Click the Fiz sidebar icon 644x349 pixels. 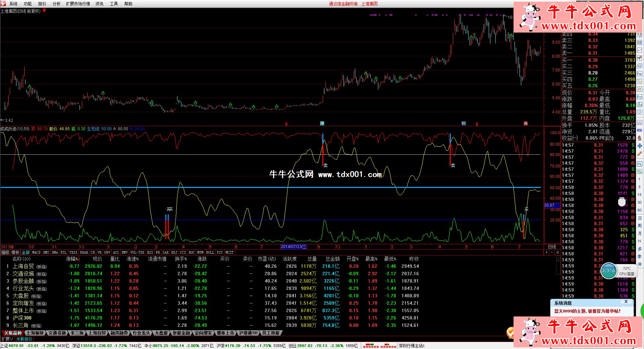[640, 97]
